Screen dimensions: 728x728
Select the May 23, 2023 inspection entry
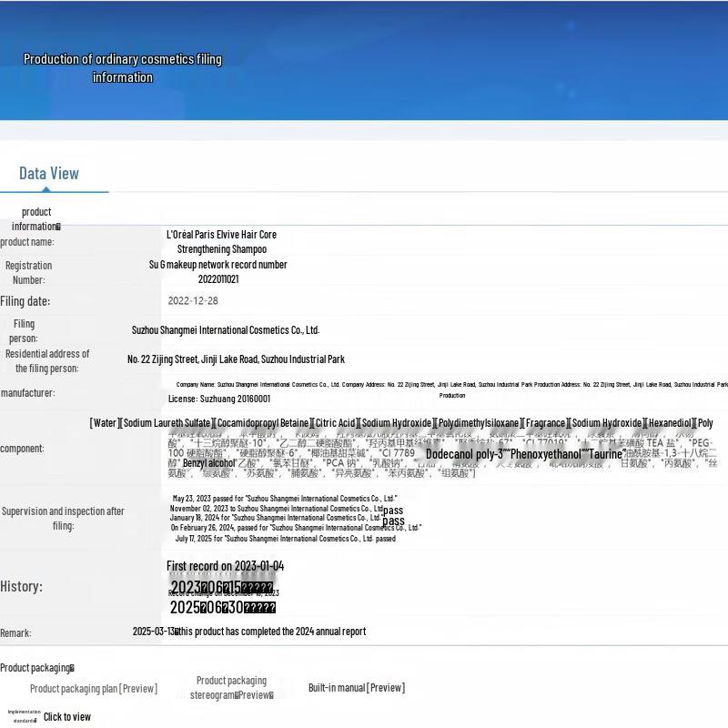tap(284, 499)
